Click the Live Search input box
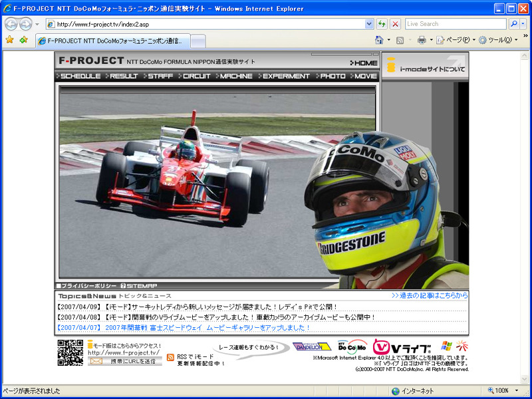 pyautogui.click(x=456, y=24)
